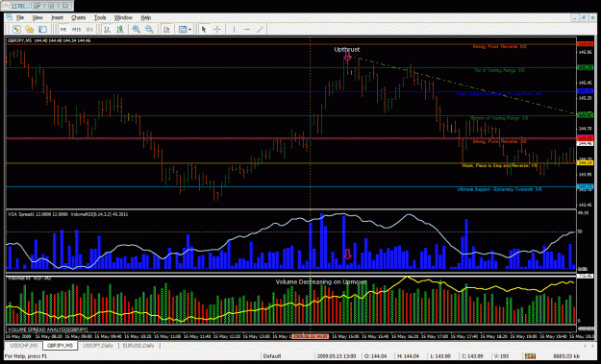Expand the Templates dropdown arrow
Image resolution: width=601 pixels, height=364 pixels.
(x=189, y=30)
